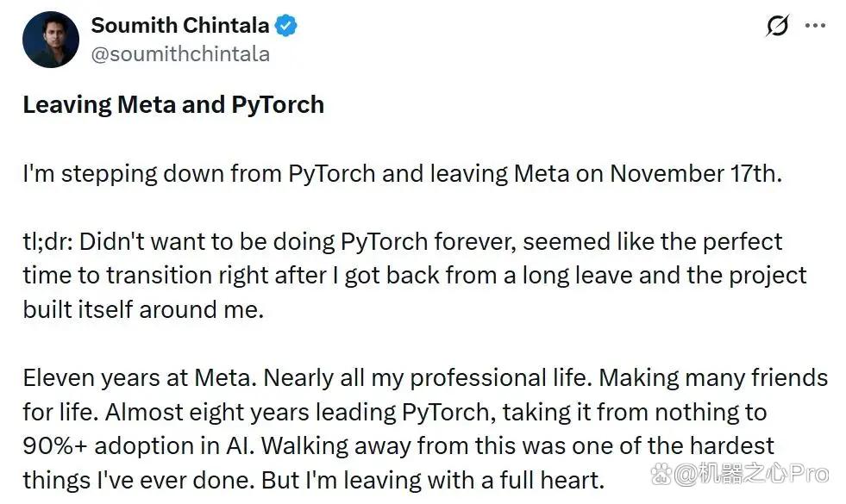Click the phrase Making many friends
The width and height of the screenshot is (846, 504).
pos(713,378)
